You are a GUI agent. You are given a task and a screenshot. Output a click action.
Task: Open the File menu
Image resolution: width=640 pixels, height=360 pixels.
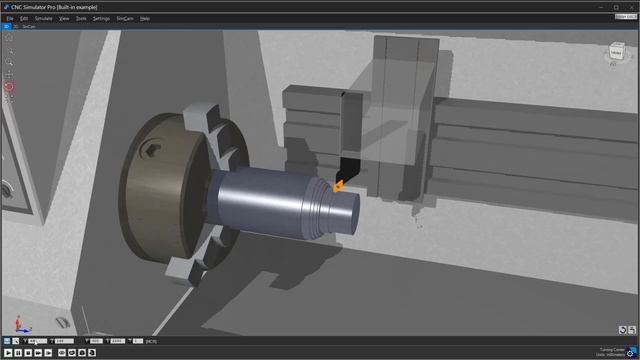point(10,19)
